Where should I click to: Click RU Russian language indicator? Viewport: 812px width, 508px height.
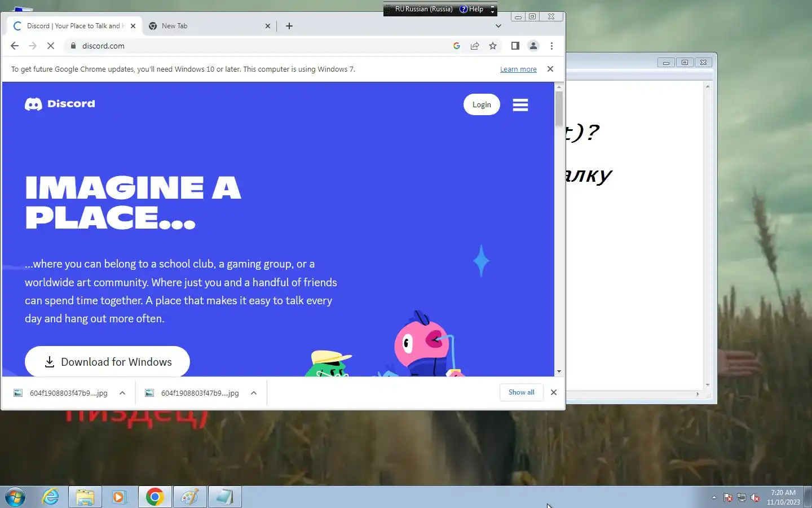(x=423, y=9)
